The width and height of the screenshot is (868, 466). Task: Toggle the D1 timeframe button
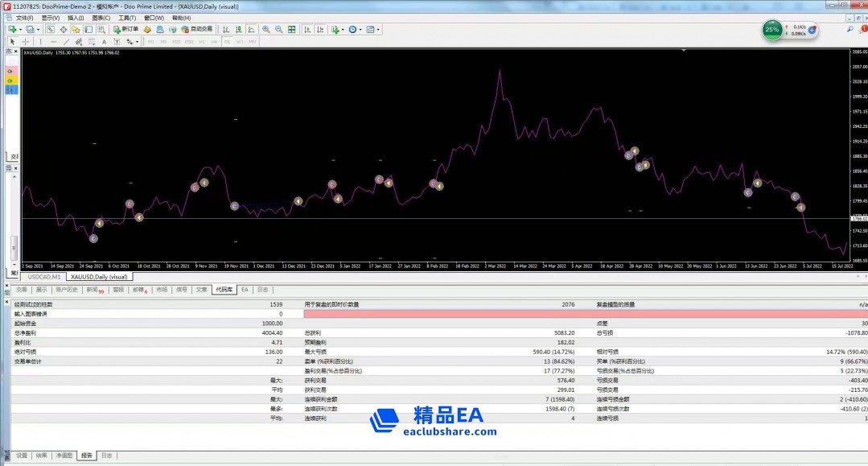[x=228, y=41]
